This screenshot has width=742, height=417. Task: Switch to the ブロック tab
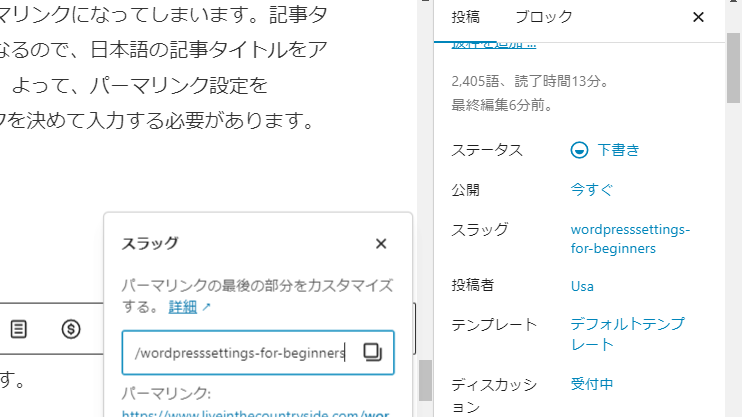544,17
